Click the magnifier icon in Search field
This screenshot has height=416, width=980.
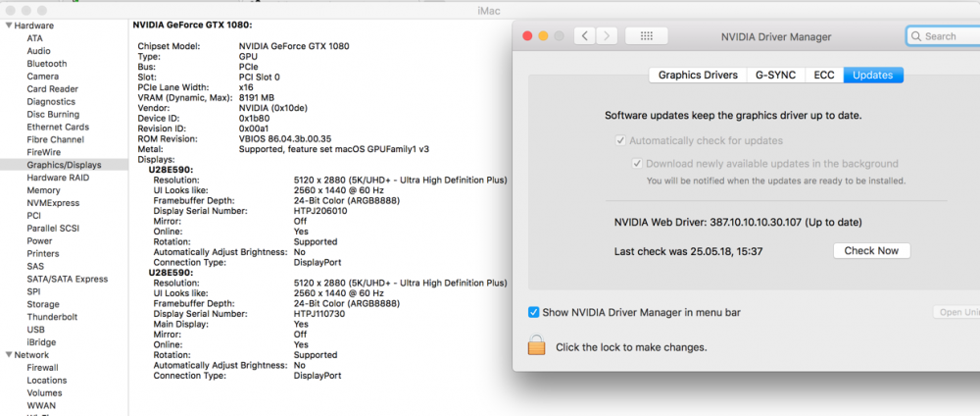[916, 36]
